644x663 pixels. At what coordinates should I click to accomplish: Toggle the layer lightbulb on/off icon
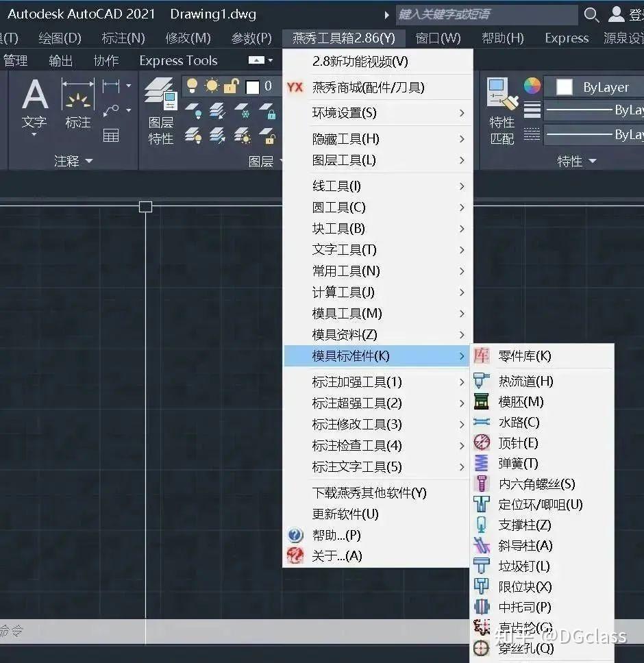[192, 86]
